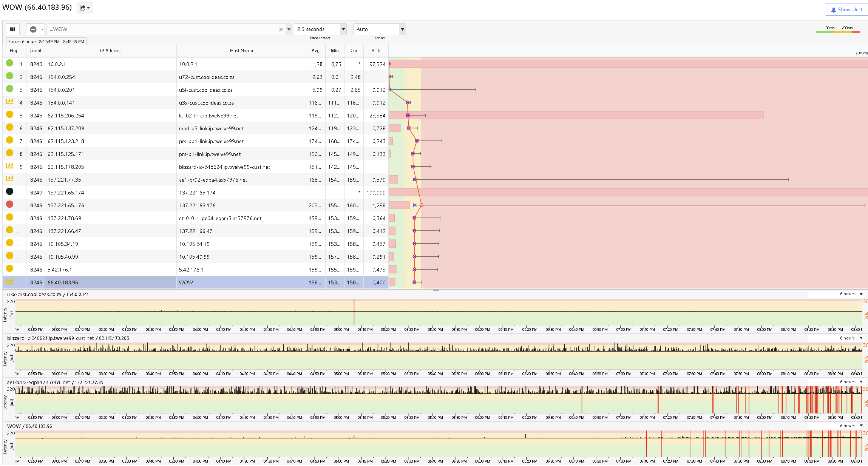Select the lis-b2-link.ip.twelve99.net row
The image size is (868, 466).
(195, 116)
